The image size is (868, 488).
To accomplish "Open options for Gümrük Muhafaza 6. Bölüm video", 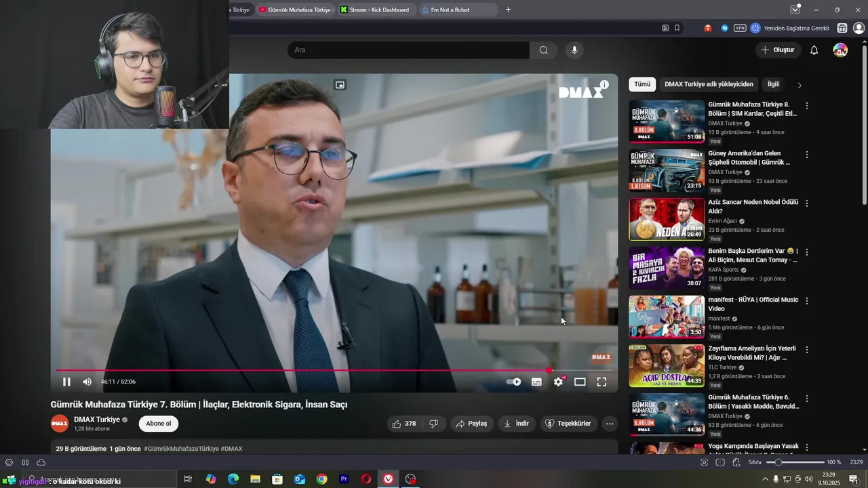I will click(807, 399).
